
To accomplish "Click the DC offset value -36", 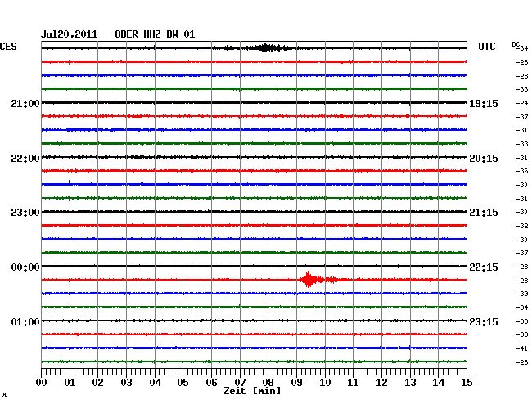I will 522,171.
